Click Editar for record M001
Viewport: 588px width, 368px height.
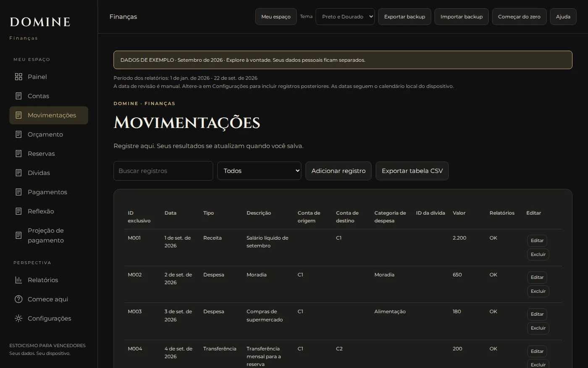click(537, 241)
